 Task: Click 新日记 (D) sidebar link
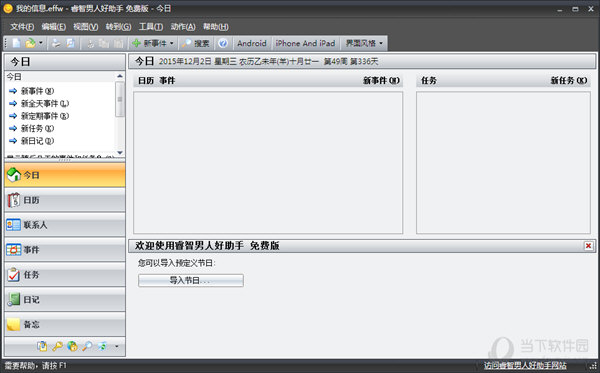[x=37, y=141]
